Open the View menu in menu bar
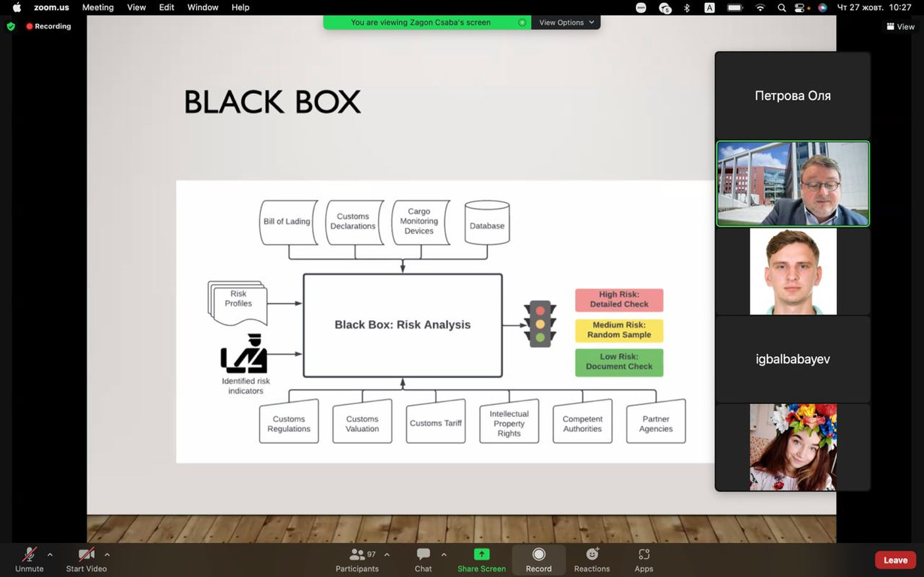This screenshot has width=924, height=577. point(136,8)
